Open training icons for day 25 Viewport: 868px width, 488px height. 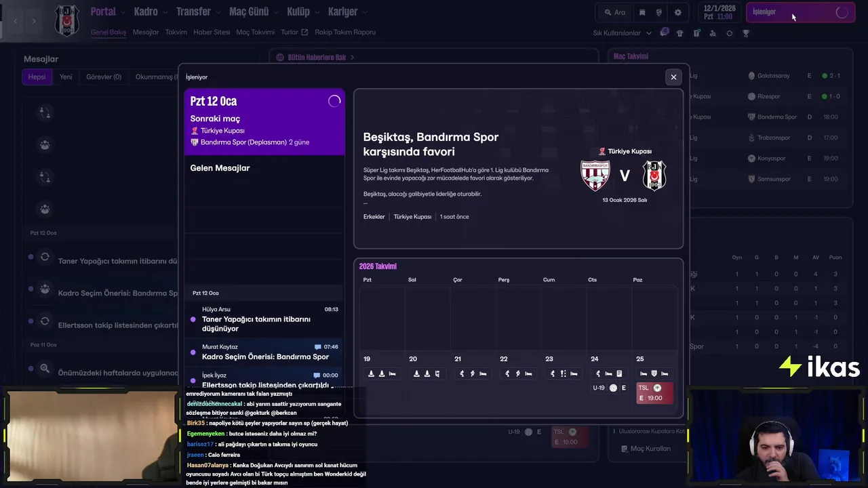[654, 373]
